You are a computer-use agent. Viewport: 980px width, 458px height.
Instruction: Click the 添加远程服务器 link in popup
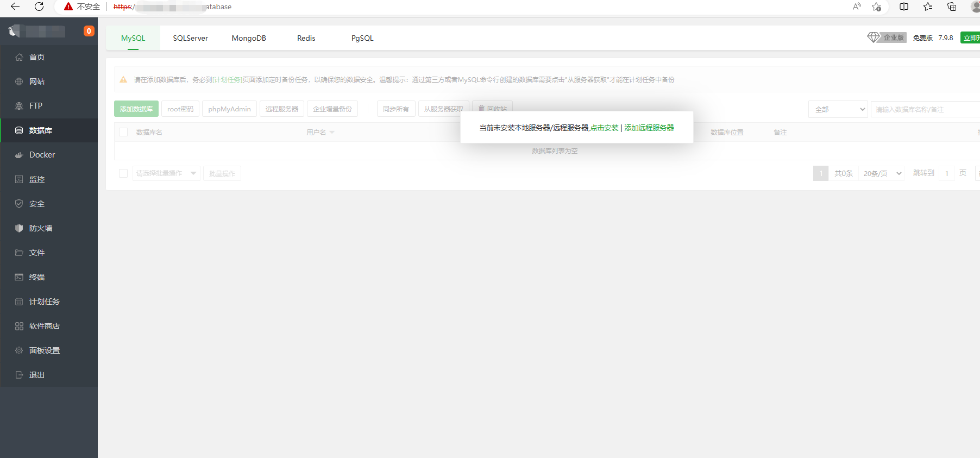click(x=649, y=128)
